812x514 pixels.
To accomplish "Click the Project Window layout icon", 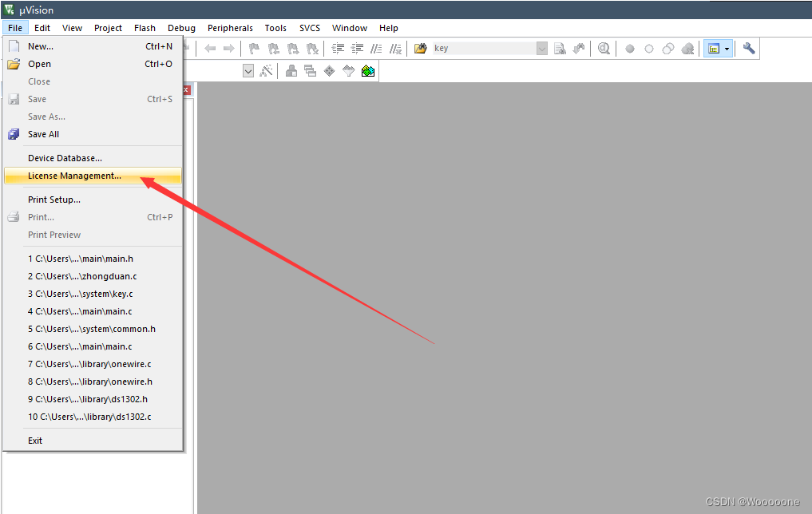I will (714, 49).
